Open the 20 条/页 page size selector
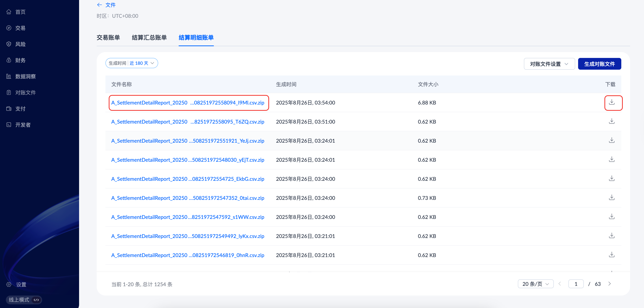 coord(535,284)
